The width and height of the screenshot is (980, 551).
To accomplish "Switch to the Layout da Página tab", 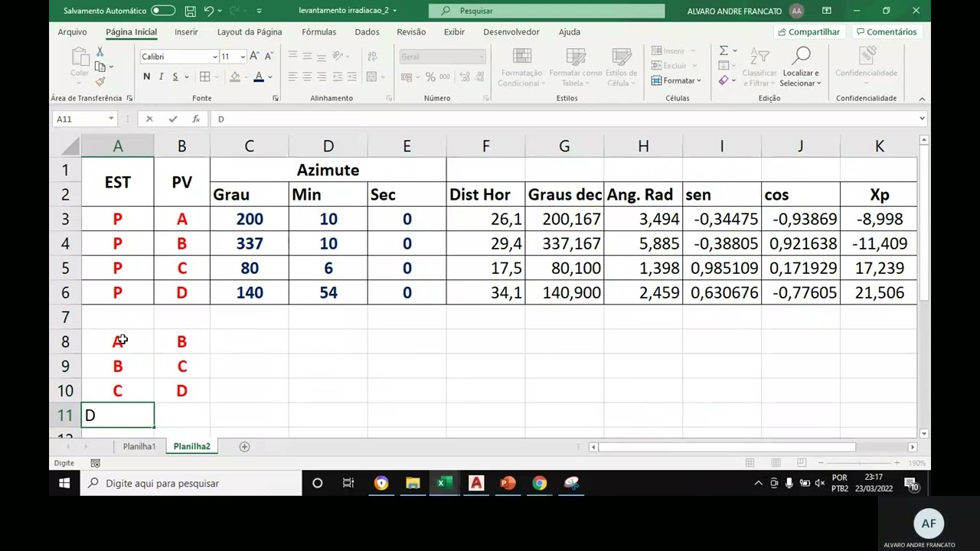I will click(x=250, y=32).
